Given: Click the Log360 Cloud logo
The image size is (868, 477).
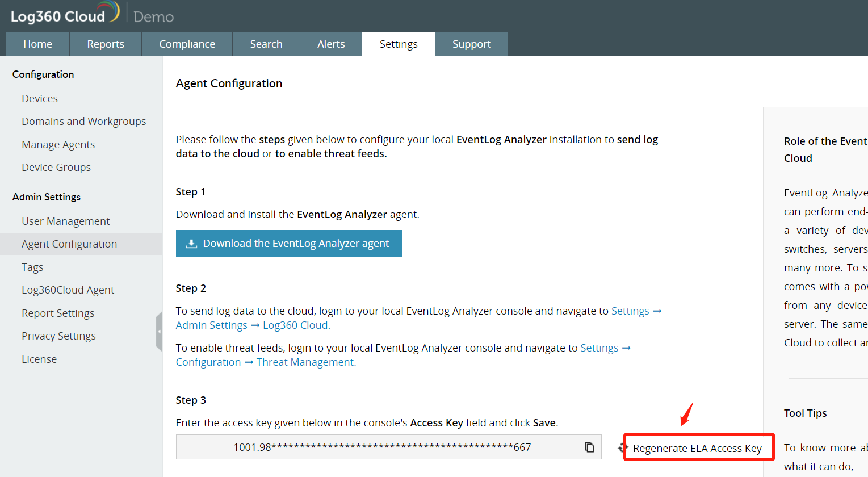Looking at the screenshot, I should pyautogui.click(x=65, y=13).
